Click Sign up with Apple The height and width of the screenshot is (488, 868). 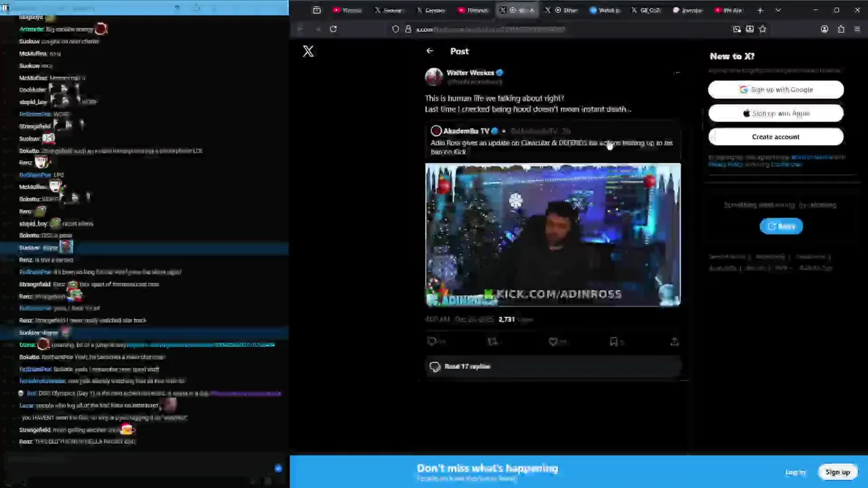coord(776,113)
